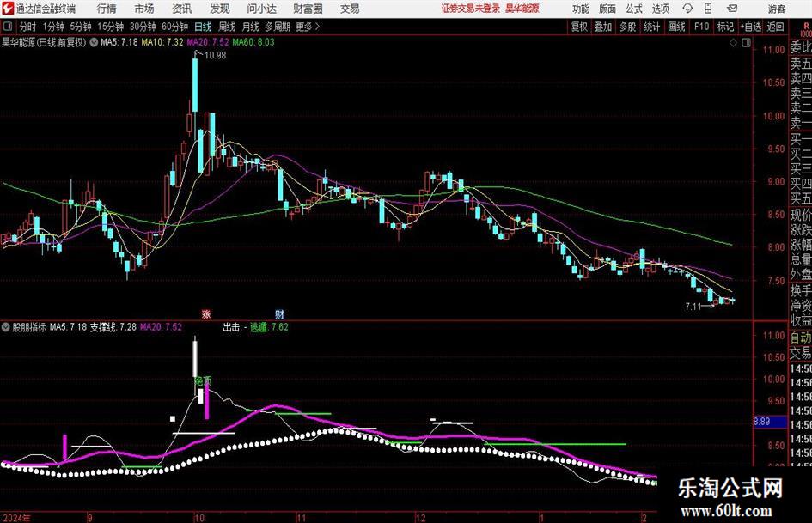Open the 市场 menu
This screenshot has height=523, width=812.
[x=144, y=9]
